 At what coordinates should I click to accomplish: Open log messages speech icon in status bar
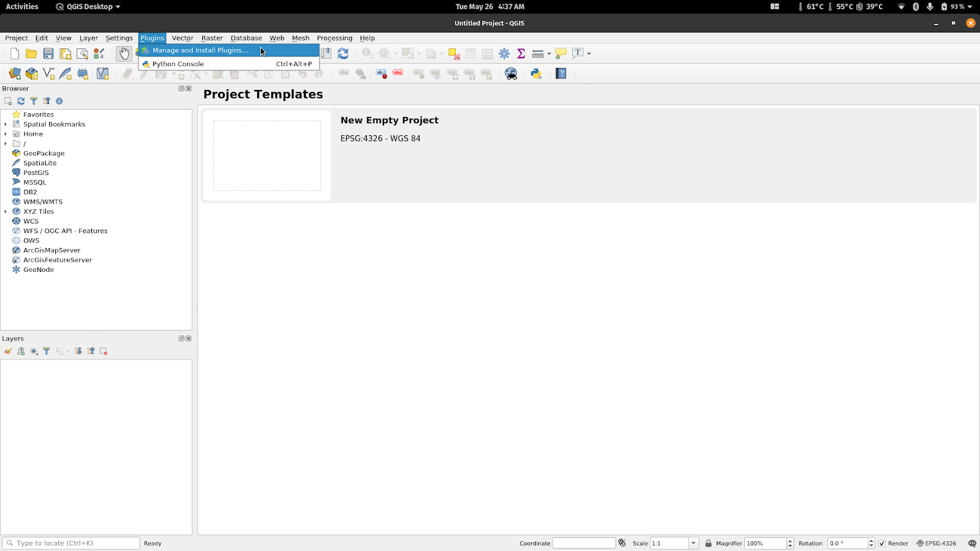pyautogui.click(x=972, y=544)
